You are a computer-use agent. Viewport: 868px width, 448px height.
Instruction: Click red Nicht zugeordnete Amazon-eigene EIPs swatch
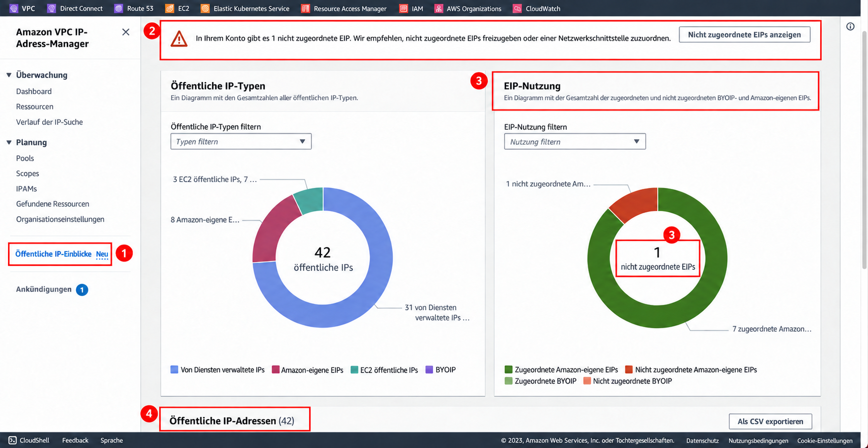pyautogui.click(x=629, y=369)
